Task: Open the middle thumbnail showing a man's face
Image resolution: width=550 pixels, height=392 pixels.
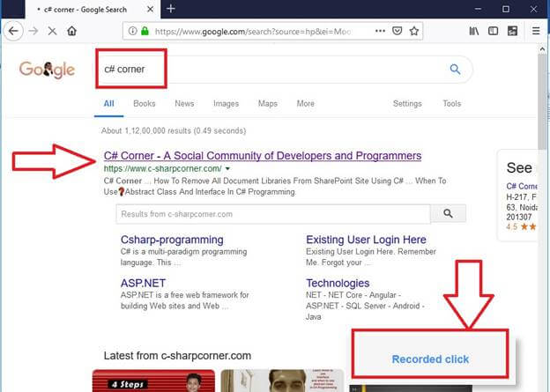Action: [282, 381]
